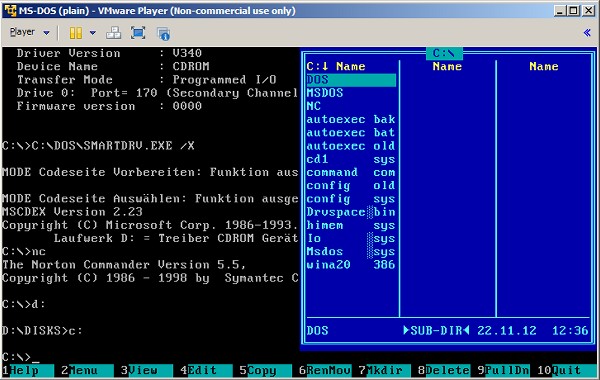Select the Msdos sys file

[x=351, y=251]
